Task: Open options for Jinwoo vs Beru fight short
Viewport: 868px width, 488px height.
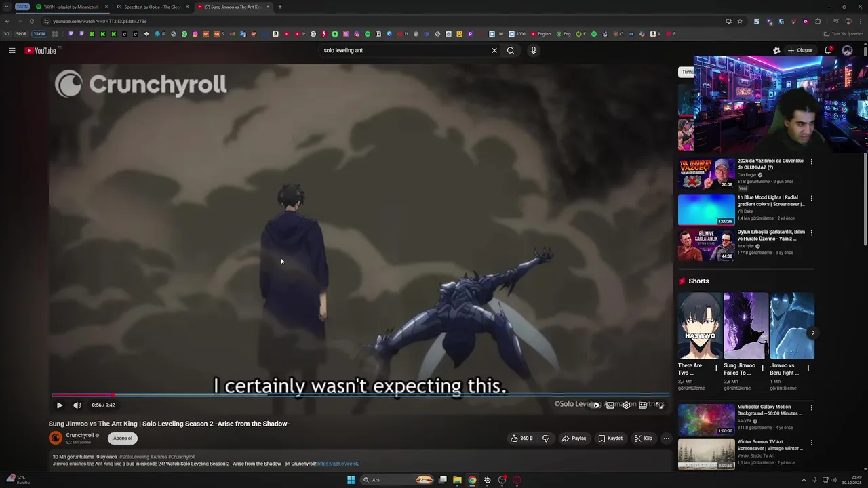Action: (808, 368)
